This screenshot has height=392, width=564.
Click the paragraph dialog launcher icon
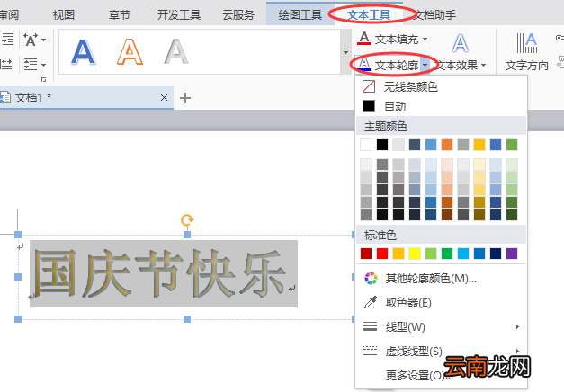pos(43,79)
